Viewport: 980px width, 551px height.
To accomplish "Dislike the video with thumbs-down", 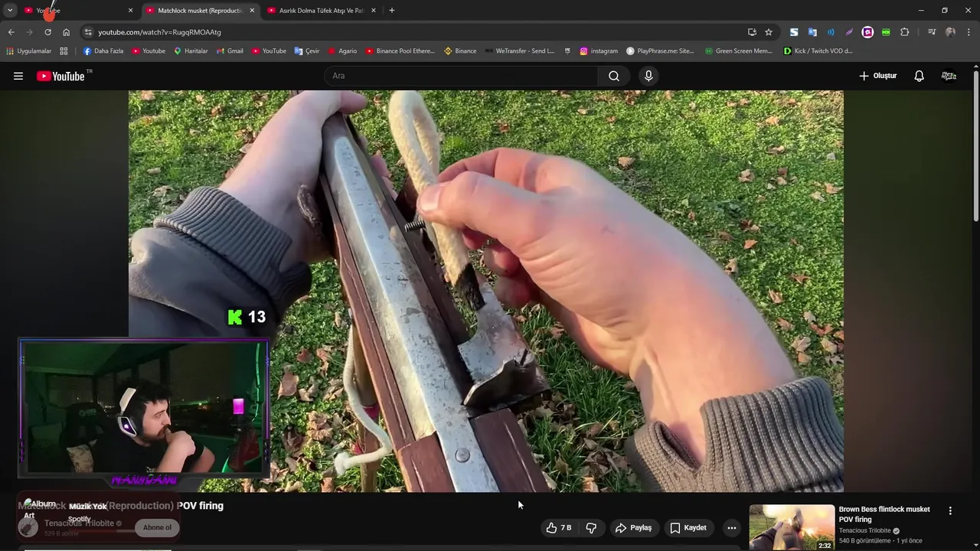I will pyautogui.click(x=591, y=528).
